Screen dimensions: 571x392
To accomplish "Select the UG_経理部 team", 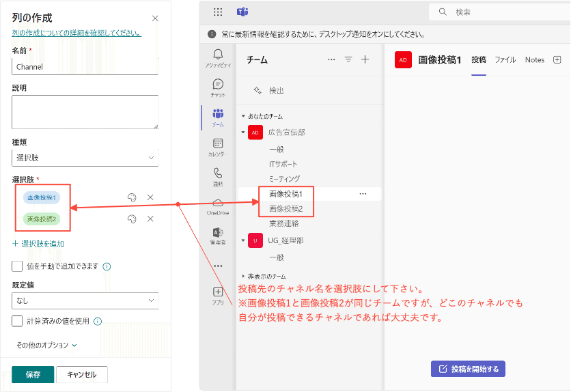I will [285, 240].
